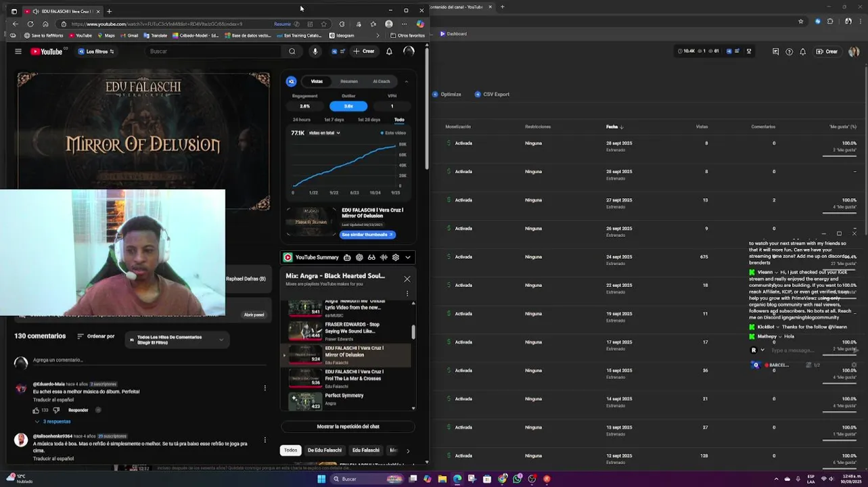Click the glasses icon in YouTube Summary bar
This screenshot has width=868, height=487.
[x=371, y=257]
